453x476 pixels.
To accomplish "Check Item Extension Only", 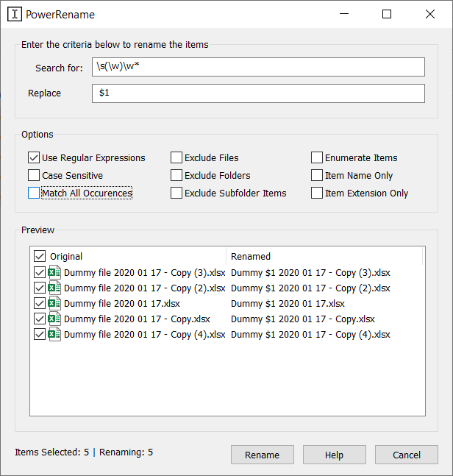I will pos(317,193).
